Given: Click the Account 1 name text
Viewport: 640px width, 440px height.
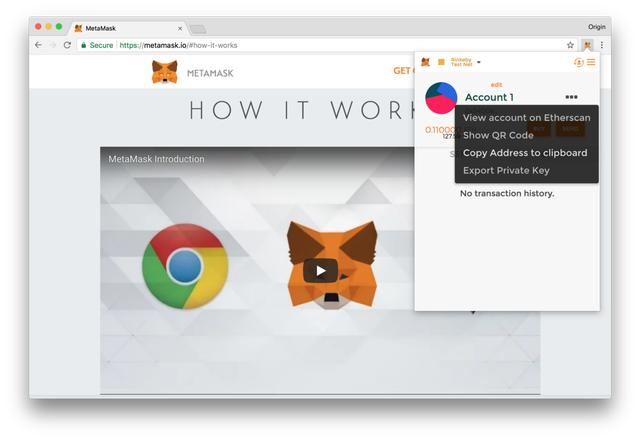Looking at the screenshot, I should [489, 97].
